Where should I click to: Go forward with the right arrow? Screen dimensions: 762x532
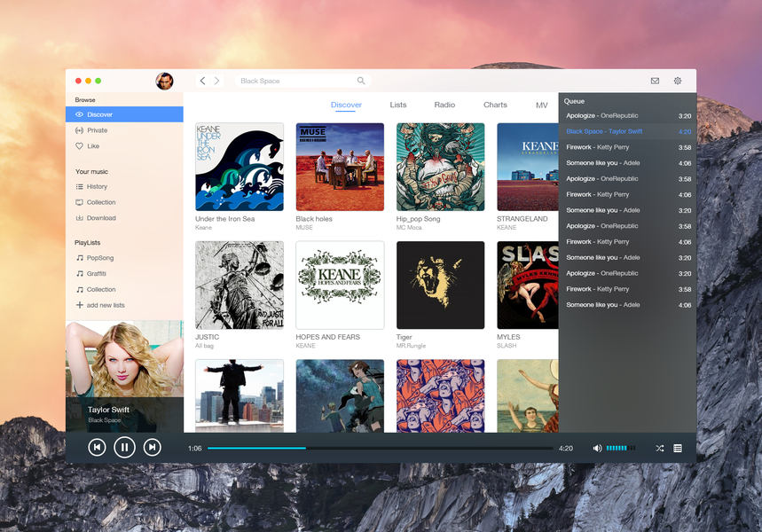216,81
